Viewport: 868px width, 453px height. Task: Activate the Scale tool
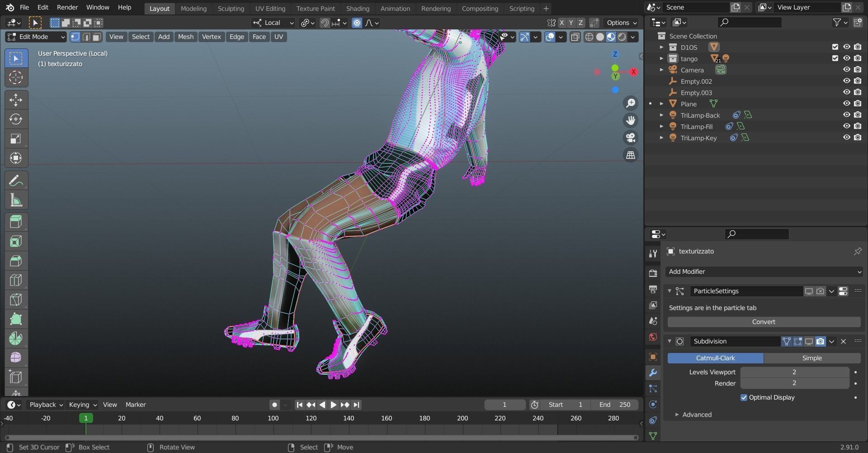[x=16, y=139]
